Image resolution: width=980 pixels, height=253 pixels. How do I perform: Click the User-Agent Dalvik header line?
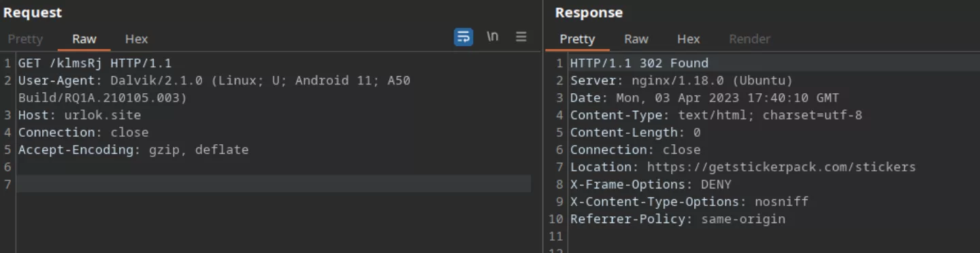(214, 89)
